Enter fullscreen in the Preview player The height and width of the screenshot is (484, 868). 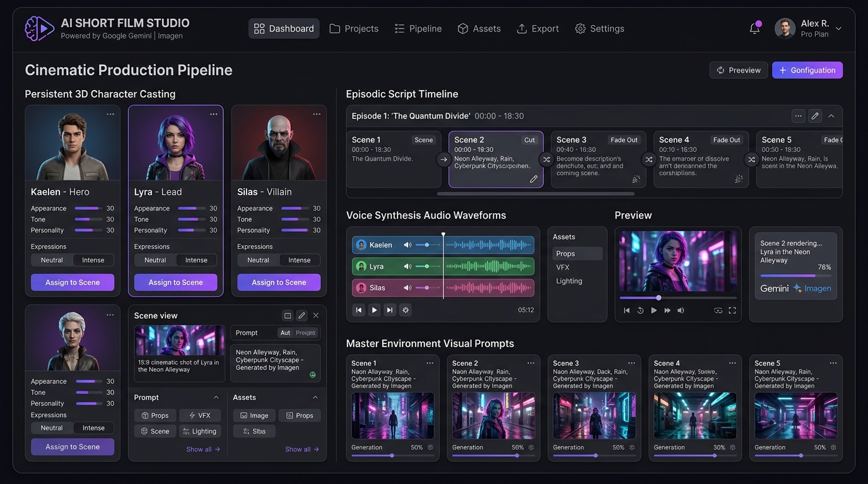732,311
